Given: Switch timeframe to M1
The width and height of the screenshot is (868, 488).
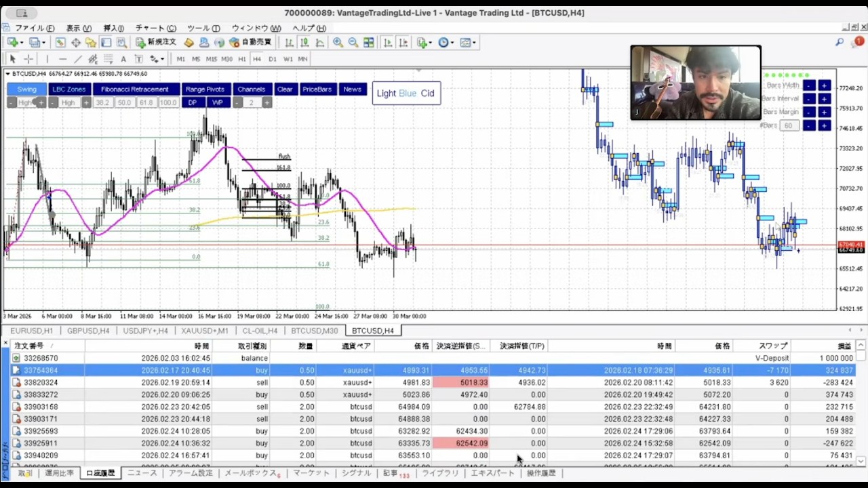Looking at the screenshot, I should 180,59.
